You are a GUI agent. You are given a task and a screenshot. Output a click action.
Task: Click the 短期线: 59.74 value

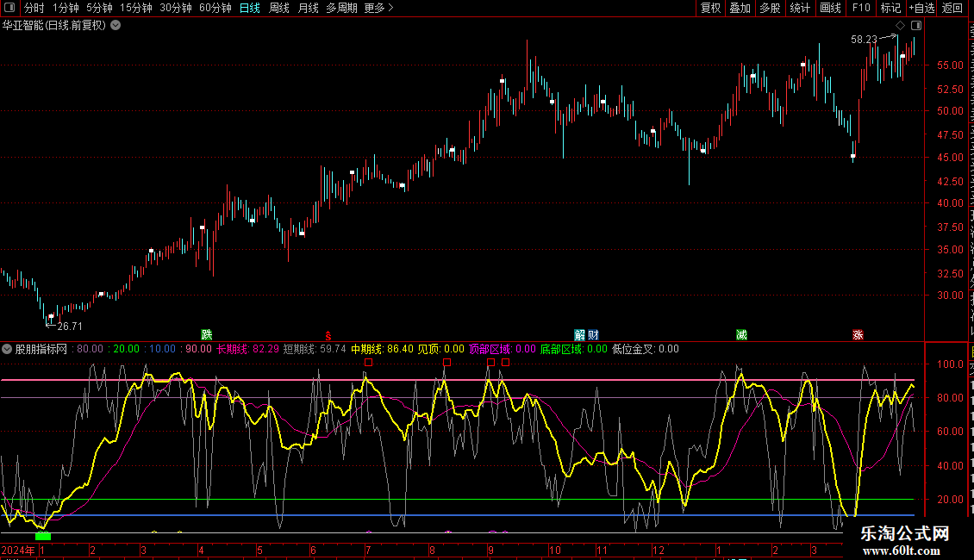coord(315,349)
